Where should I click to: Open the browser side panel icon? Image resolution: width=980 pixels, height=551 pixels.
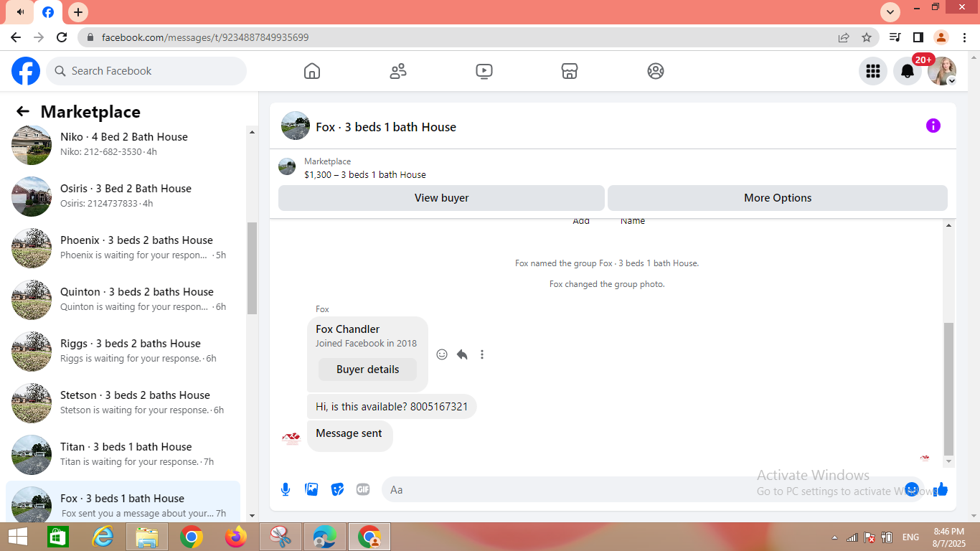[x=918, y=37]
